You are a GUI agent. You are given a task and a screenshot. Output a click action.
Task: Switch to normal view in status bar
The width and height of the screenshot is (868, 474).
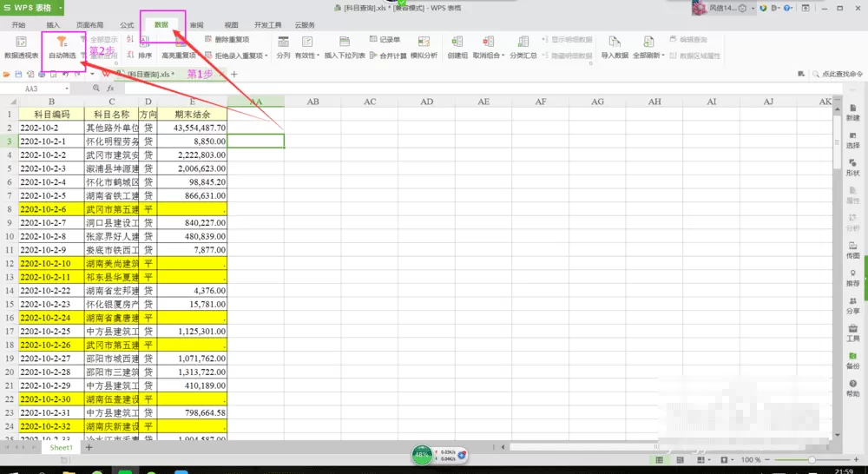coord(660,459)
